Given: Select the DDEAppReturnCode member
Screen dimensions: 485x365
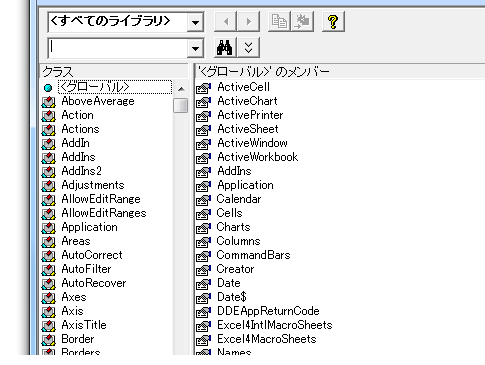Looking at the screenshot, I should 268,311.
